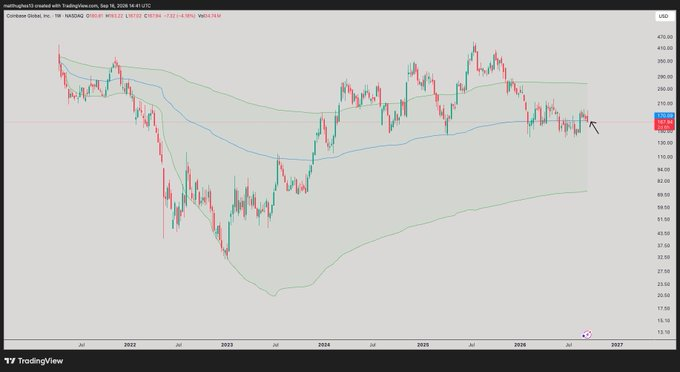Click the TradingView logo

pyautogui.click(x=33, y=361)
